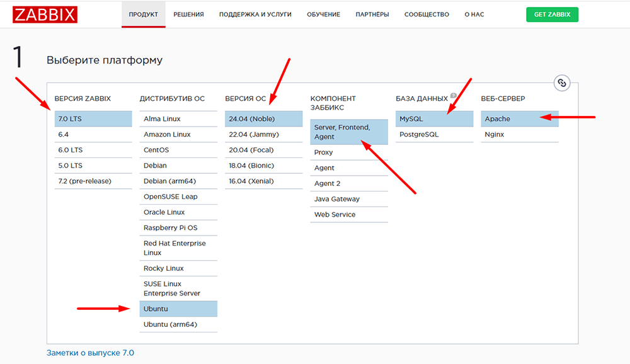Choose CentOS distribution
This screenshot has width=630, height=364.
[x=178, y=150]
